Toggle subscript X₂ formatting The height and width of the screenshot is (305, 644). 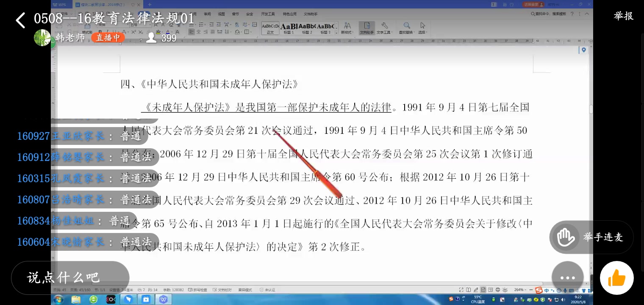pyautogui.click(x=141, y=32)
